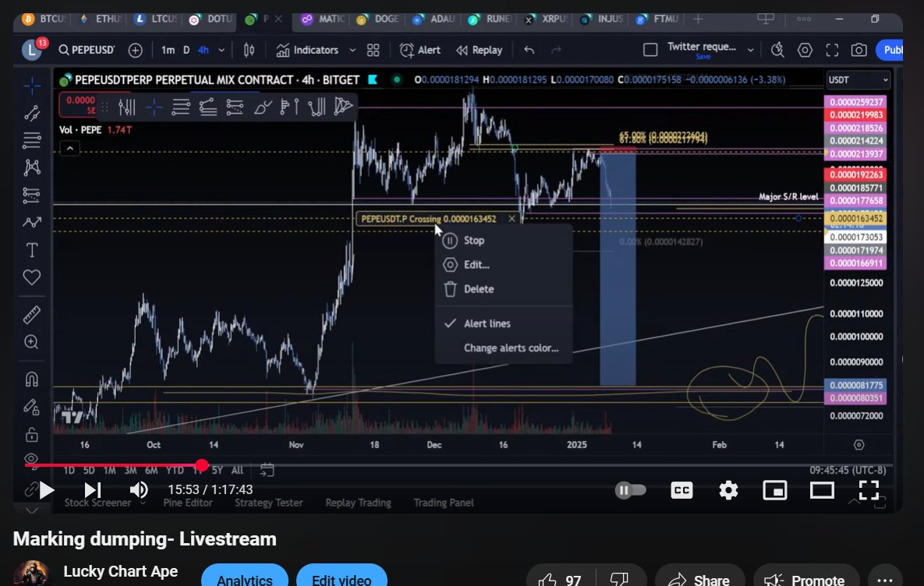Take a chart snapshot with camera icon
Image resolution: width=924 pixels, height=586 pixels.
[x=859, y=50]
